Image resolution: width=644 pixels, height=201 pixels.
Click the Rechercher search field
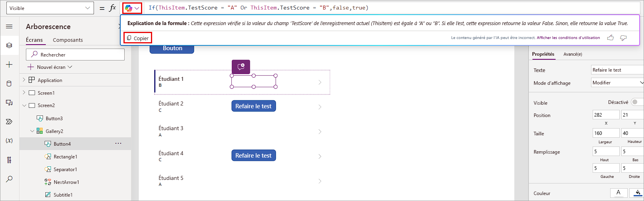(x=75, y=55)
